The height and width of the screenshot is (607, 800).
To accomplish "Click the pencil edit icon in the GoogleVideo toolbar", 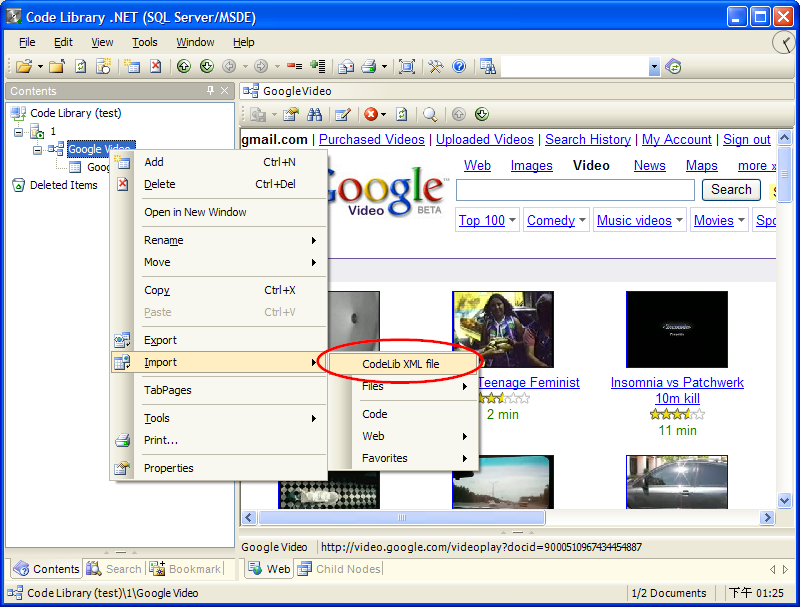I will (343, 114).
